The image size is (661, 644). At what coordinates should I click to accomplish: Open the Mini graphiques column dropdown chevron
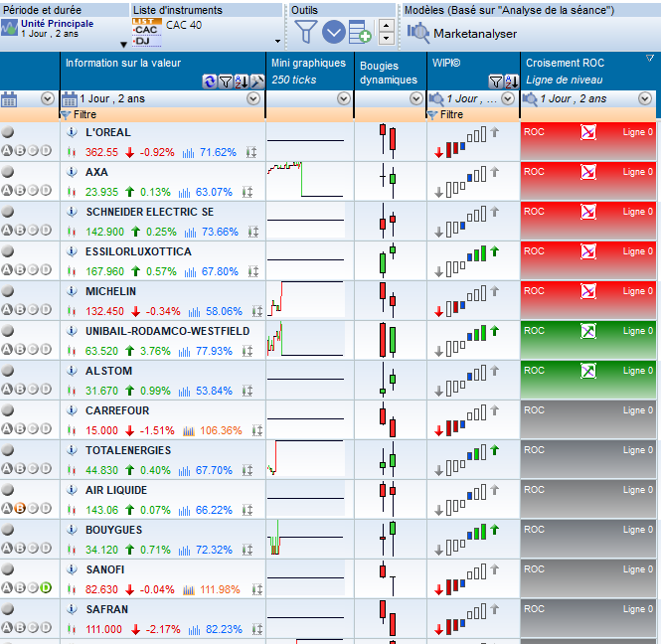344,99
